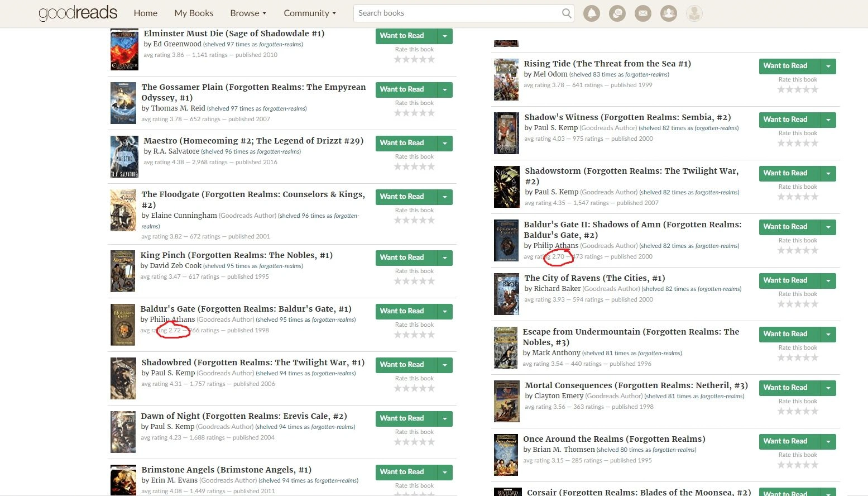Open author Ed Greenwood's page
Viewport: 868px width, 496px height.
tap(177, 44)
